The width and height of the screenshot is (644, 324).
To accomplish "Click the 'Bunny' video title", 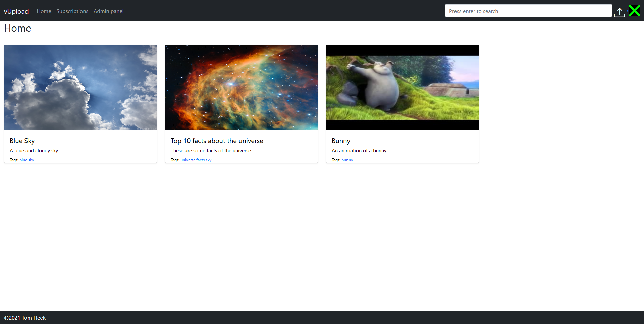I will 341,141.
